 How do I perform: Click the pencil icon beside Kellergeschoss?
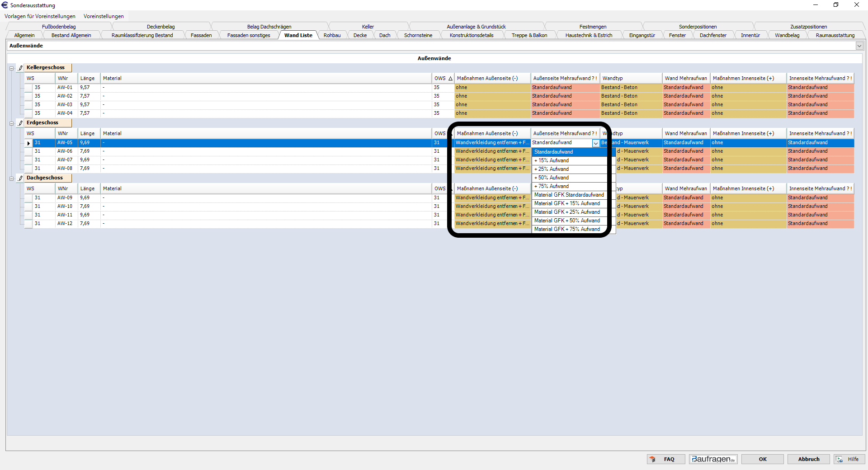[x=20, y=68]
